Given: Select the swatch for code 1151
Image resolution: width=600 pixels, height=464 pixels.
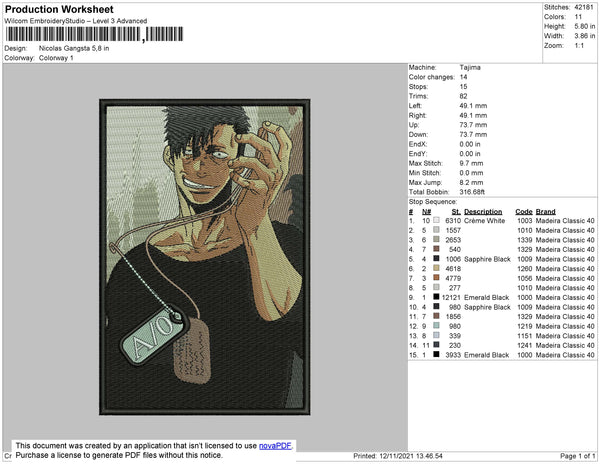Looking at the screenshot, I should pos(436,335).
